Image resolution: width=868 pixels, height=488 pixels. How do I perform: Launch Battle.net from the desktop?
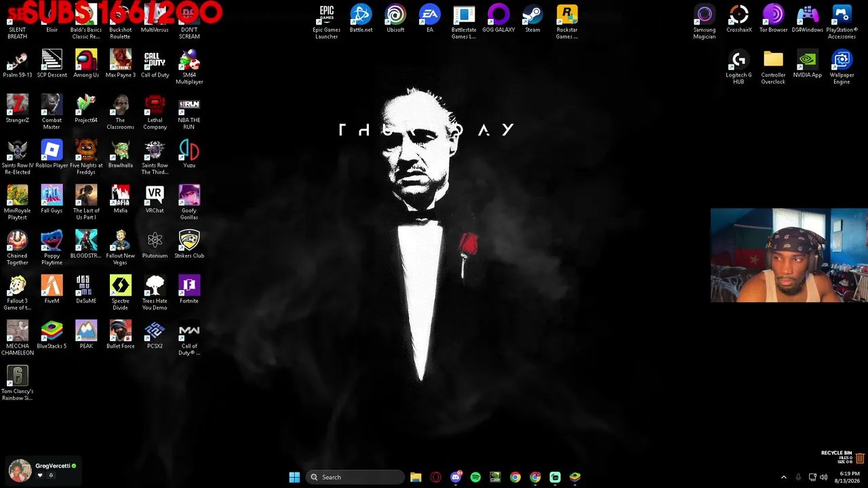[361, 19]
